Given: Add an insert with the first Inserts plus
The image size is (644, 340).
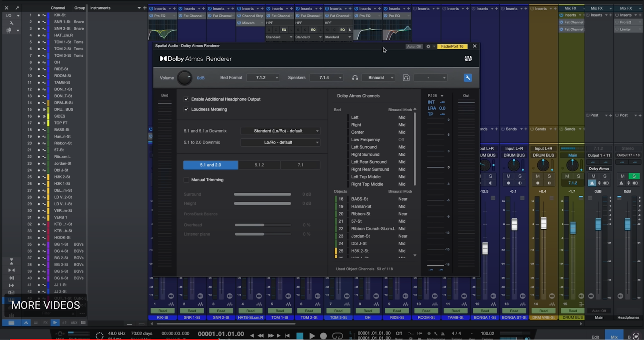Looking at the screenshot, I should (174, 8).
